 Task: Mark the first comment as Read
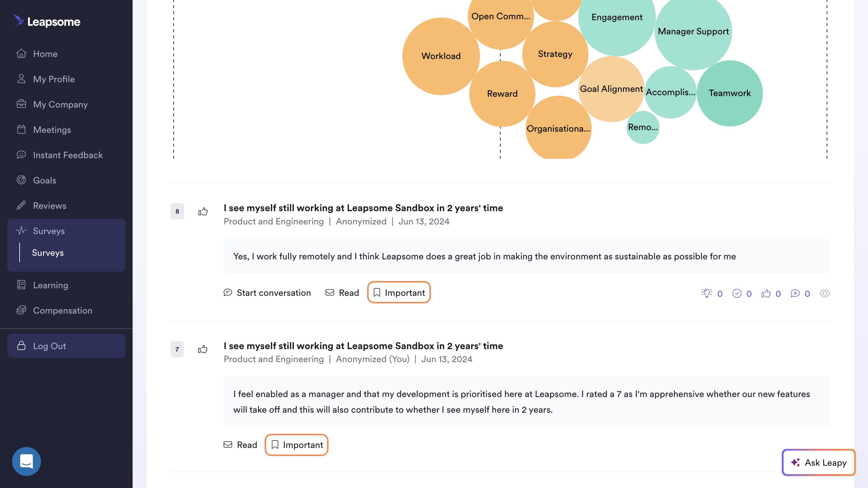click(x=342, y=293)
